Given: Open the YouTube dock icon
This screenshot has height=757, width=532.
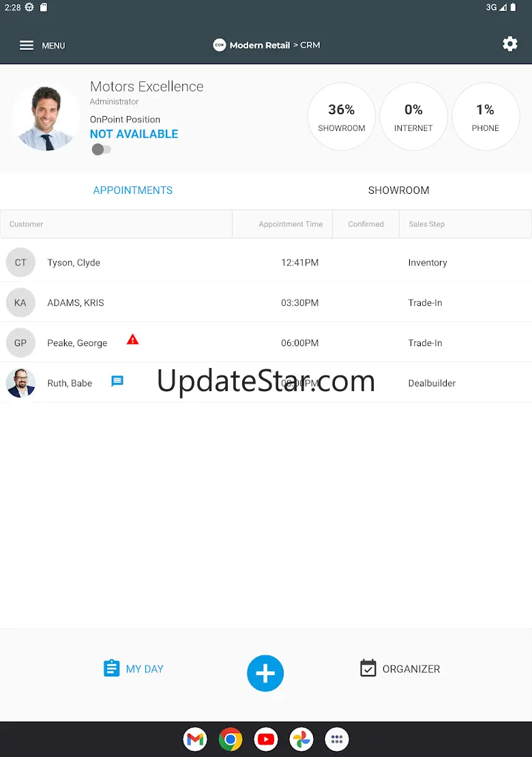Looking at the screenshot, I should [x=266, y=739].
